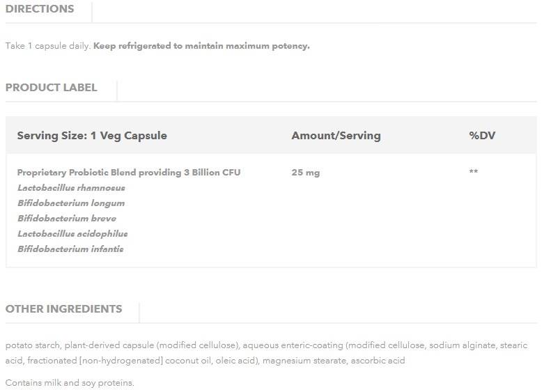544x392 pixels.
Task: Click the "Amount/Serving" column header
Action: tap(336, 136)
